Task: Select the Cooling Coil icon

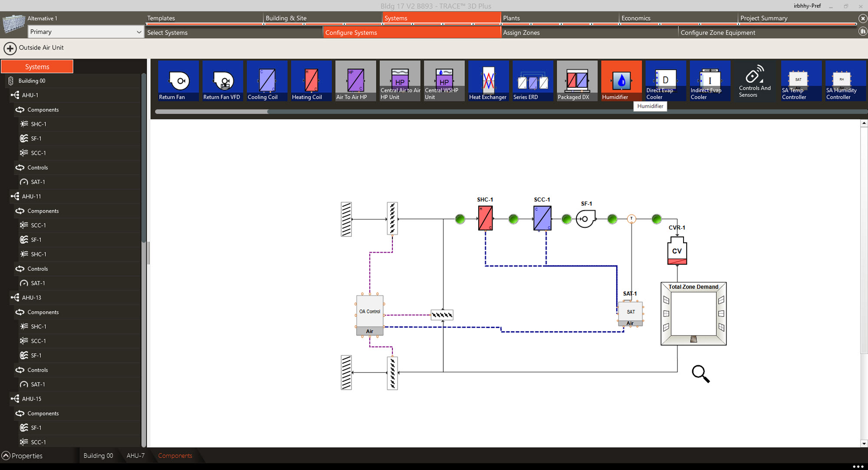Action: pos(266,80)
